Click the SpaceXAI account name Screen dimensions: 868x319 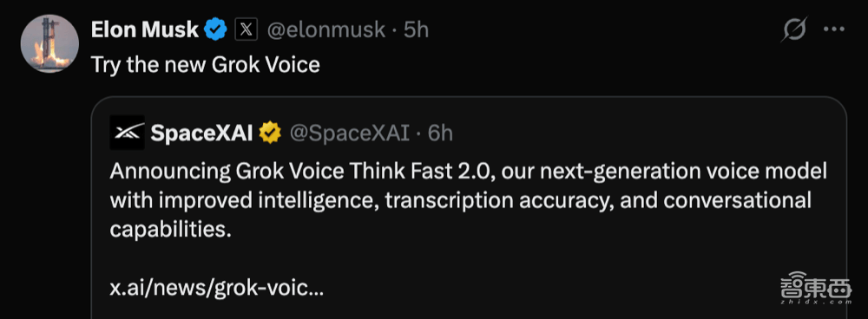[201, 133]
